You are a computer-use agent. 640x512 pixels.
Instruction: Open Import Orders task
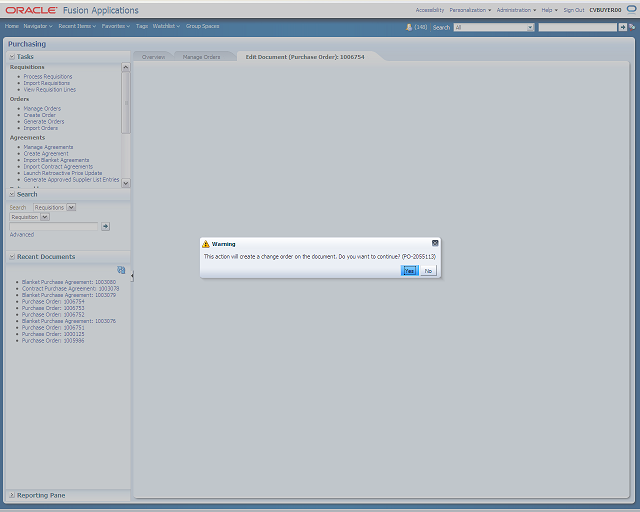40,128
